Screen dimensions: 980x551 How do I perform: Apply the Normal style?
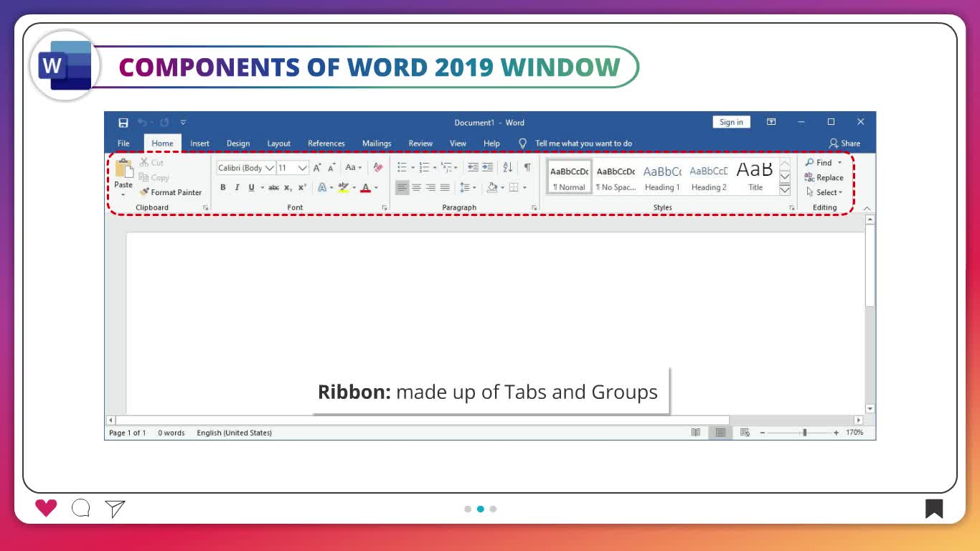(570, 177)
